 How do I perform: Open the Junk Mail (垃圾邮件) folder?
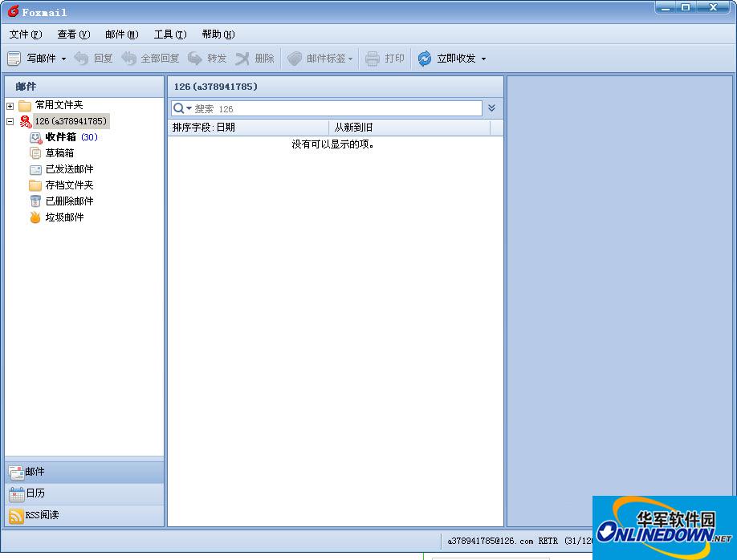(65, 217)
